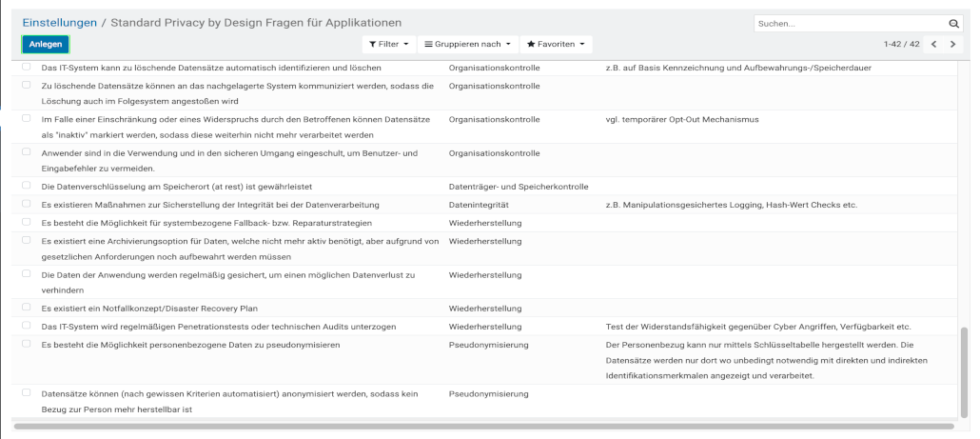Click the pager counter 1-42 / 42

pyautogui.click(x=901, y=45)
